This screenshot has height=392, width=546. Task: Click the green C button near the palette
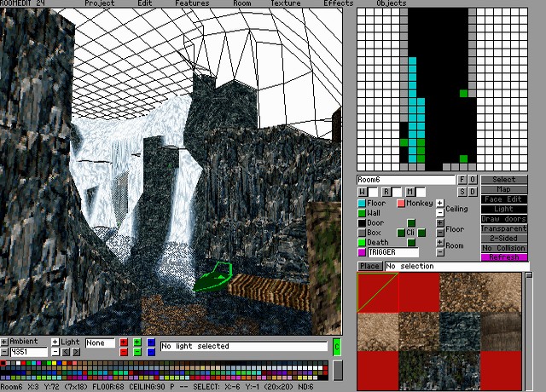[x=336, y=346]
